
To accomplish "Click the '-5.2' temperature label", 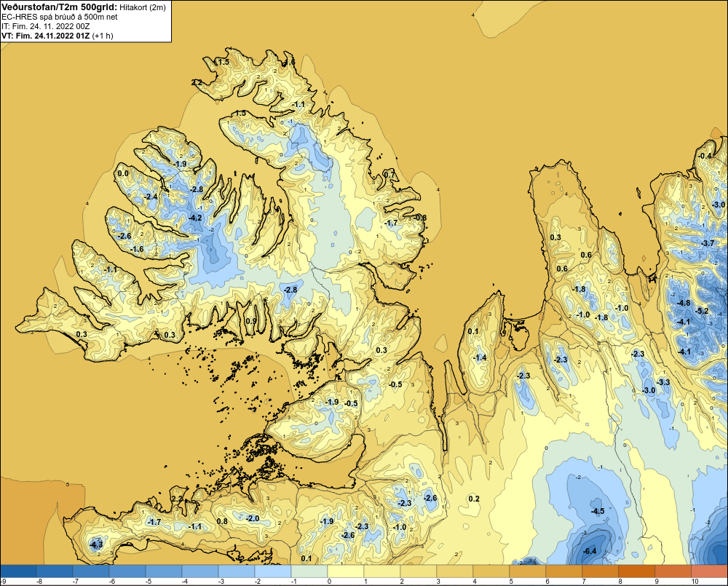I will 703,311.
